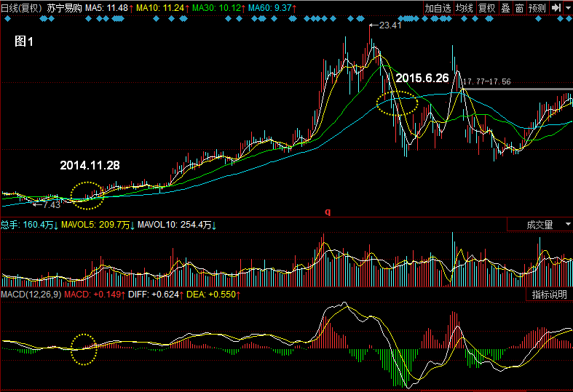Screen dimensions: 573x392
Task: Click the 日线(复权) period label
Action: coord(21,7)
